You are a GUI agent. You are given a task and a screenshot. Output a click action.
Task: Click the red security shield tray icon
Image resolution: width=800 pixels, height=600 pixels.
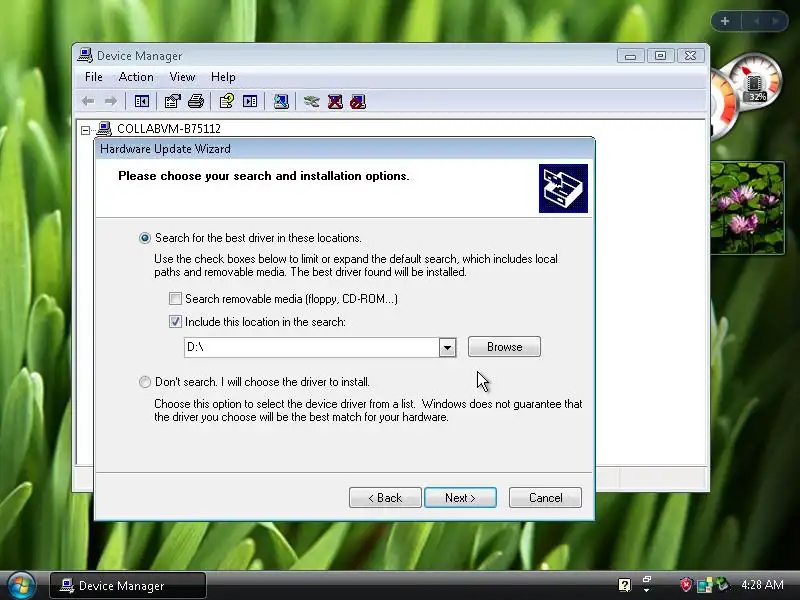(686, 585)
